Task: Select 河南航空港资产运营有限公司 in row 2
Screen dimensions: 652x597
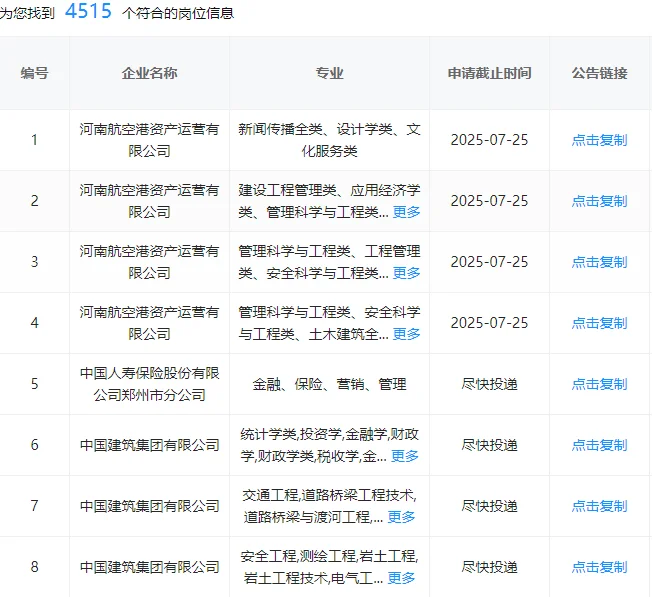Action: coord(149,201)
